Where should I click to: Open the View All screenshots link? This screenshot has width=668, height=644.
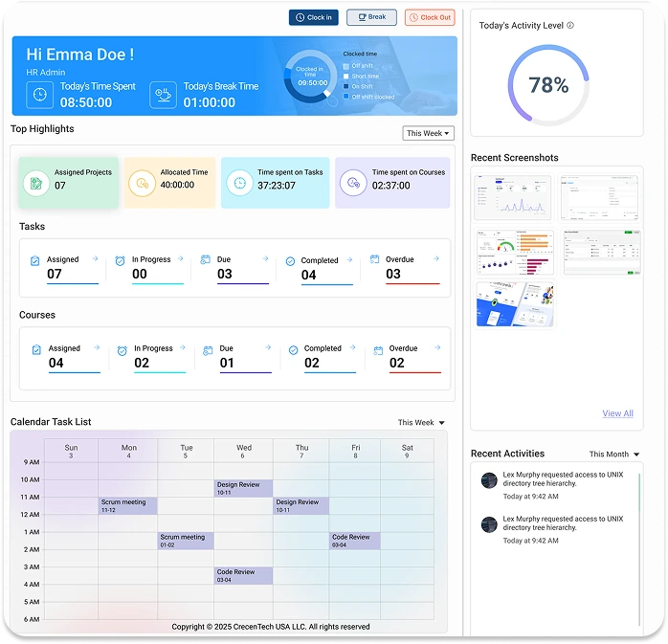tap(617, 413)
